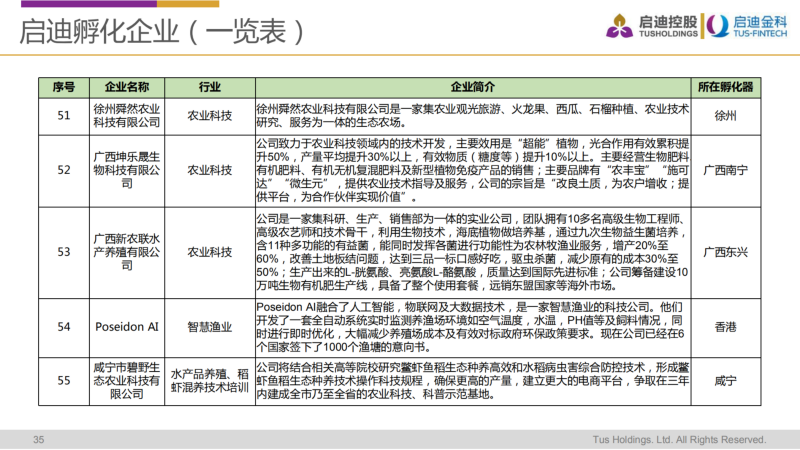Click the 企业名称 column header
This screenshot has height=450, width=800.
[x=127, y=87]
